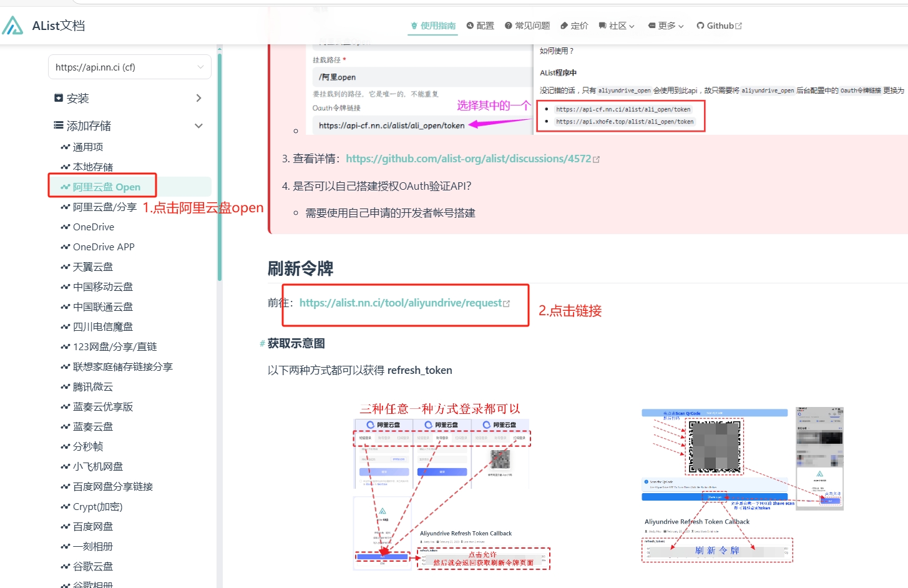908x588 pixels.
Task: Click the 安装 section icon
Action: (x=59, y=98)
